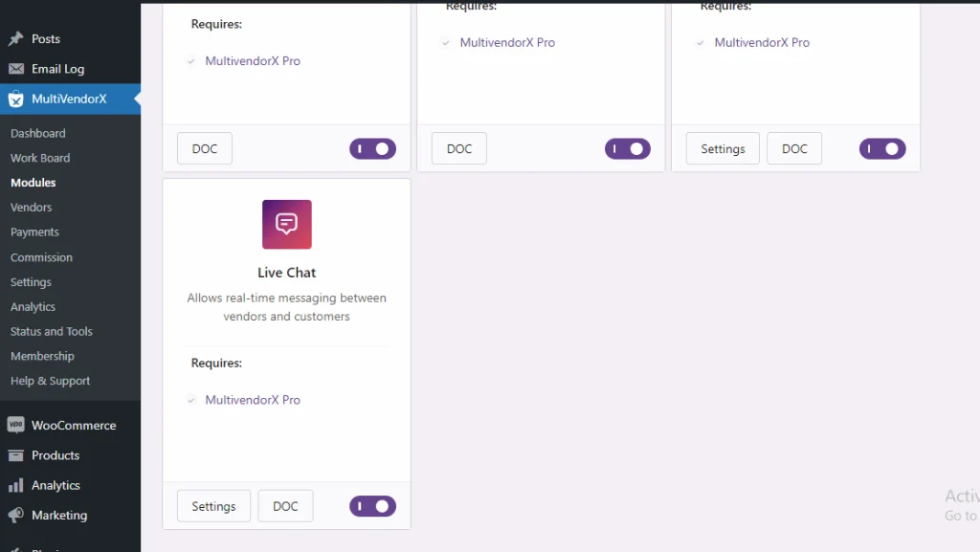
Task: Click the Products box icon
Action: [15, 455]
